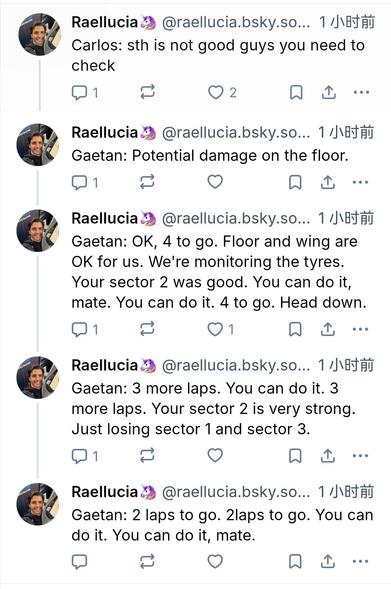The width and height of the screenshot is (391, 589).
Task: Like the '2 laps to go' post
Action: pyautogui.click(x=215, y=562)
